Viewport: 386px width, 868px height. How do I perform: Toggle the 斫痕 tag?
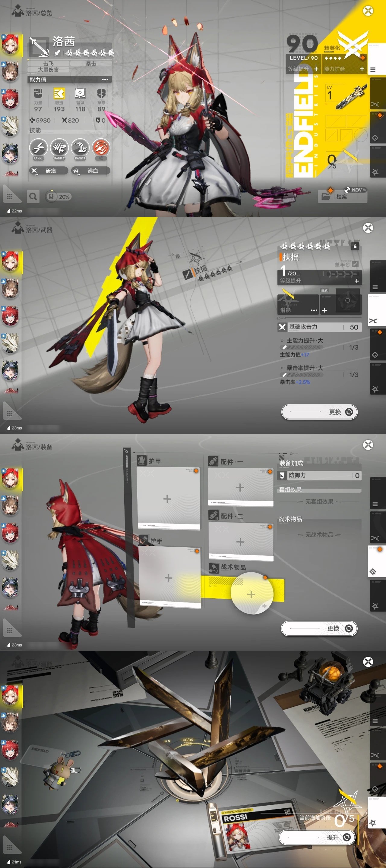click(48, 171)
